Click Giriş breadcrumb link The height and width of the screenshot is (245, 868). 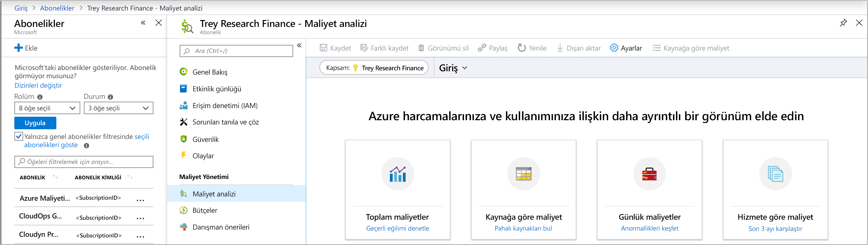[21, 8]
